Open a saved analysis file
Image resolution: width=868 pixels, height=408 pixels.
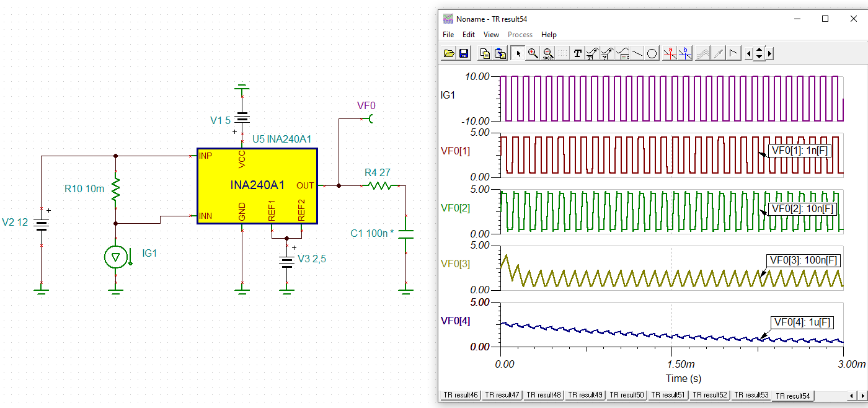tap(448, 53)
